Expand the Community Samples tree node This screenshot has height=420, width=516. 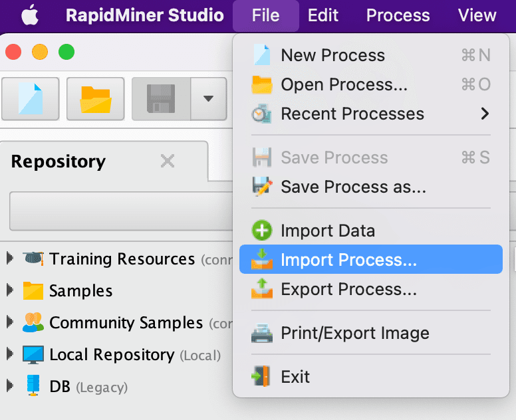[10, 322]
